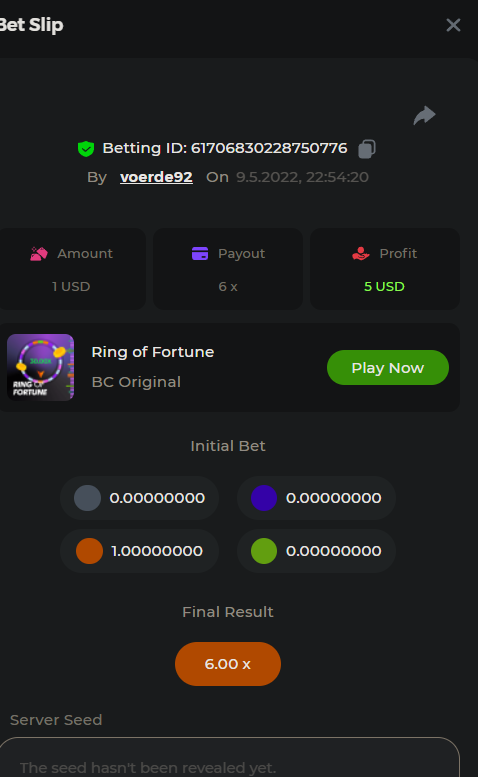Screen dimensions: 478x777
Task: Click the purple Payout card icon
Action: point(200,253)
